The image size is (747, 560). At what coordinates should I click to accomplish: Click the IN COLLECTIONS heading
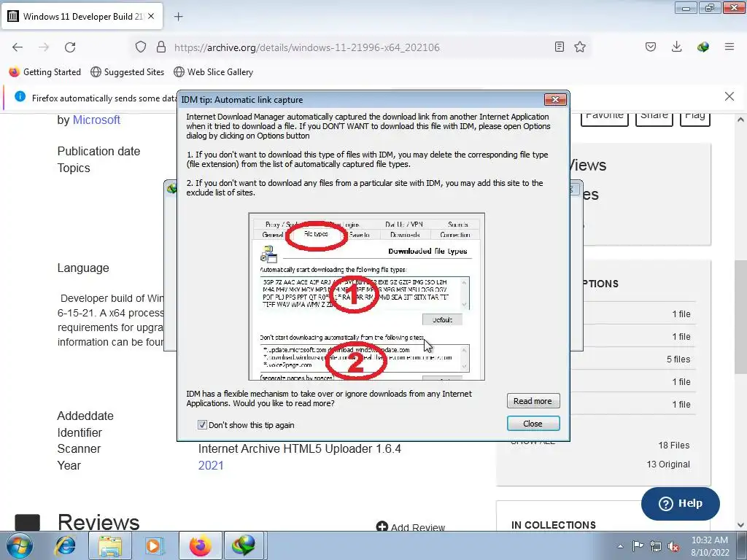click(554, 525)
